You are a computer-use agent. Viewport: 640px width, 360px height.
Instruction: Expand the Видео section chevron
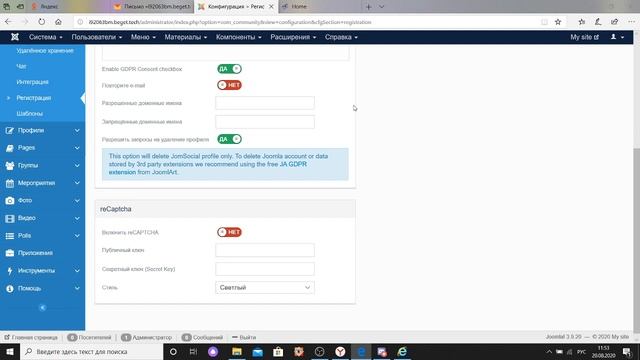click(77, 218)
